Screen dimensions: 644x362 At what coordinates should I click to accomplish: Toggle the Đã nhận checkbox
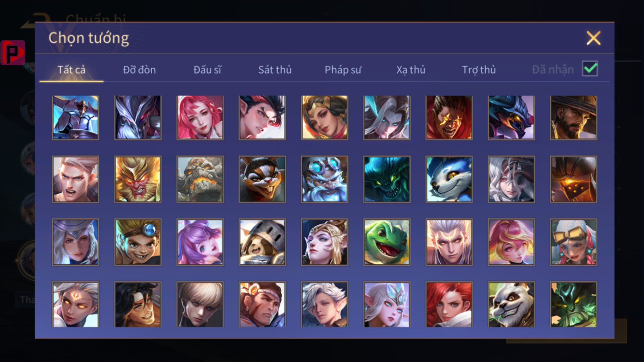pos(590,69)
